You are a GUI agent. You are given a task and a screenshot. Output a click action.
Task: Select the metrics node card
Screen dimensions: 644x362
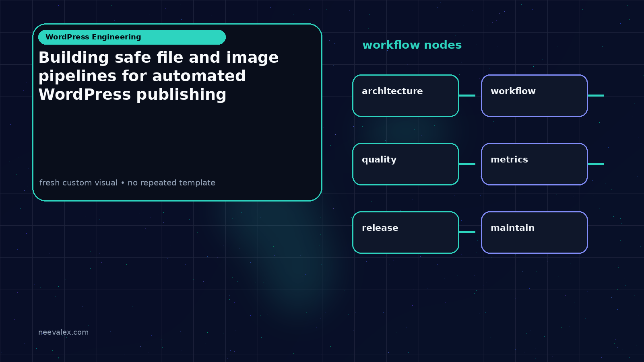(535, 164)
